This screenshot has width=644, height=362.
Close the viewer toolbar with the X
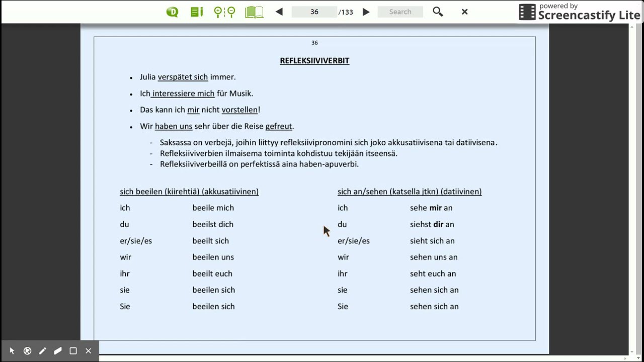[465, 12]
